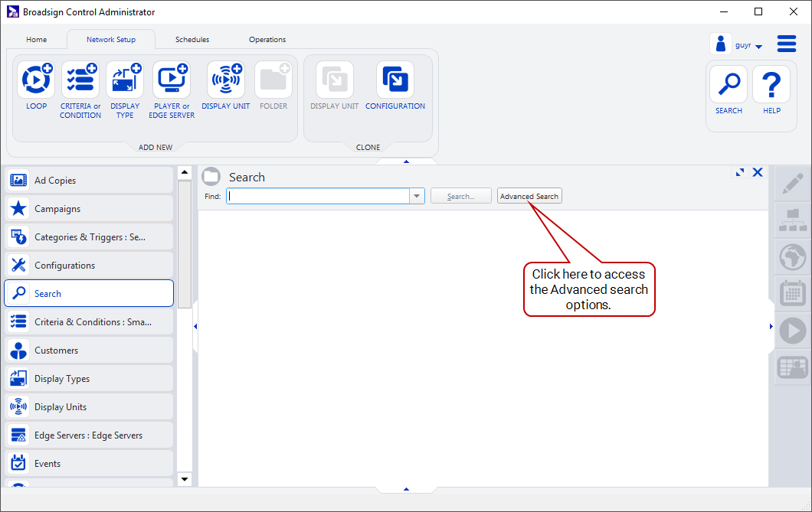This screenshot has height=512, width=812.
Task: Click the hierarchy tree icon on right panel
Action: pyautogui.click(x=792, y=220)
